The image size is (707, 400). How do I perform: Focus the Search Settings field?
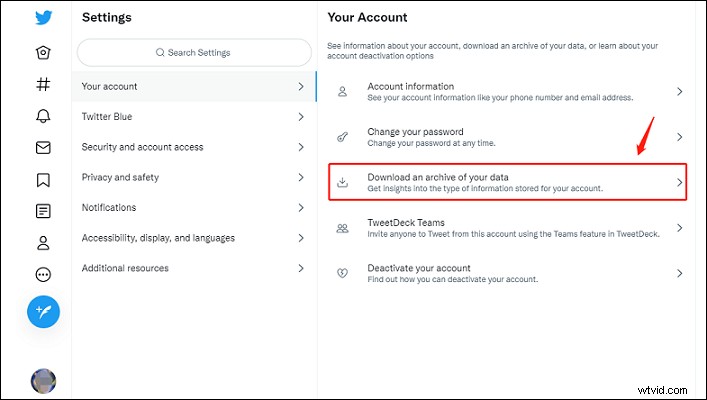click(194, 53)
